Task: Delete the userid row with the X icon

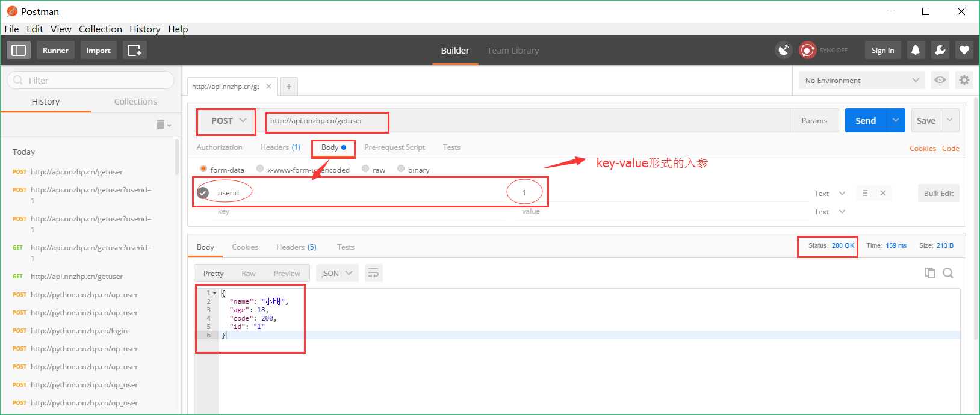Action: (882, 193)
